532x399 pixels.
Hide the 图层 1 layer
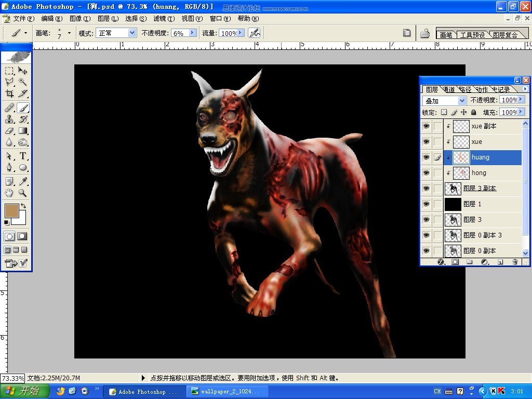tap(426, 204)
